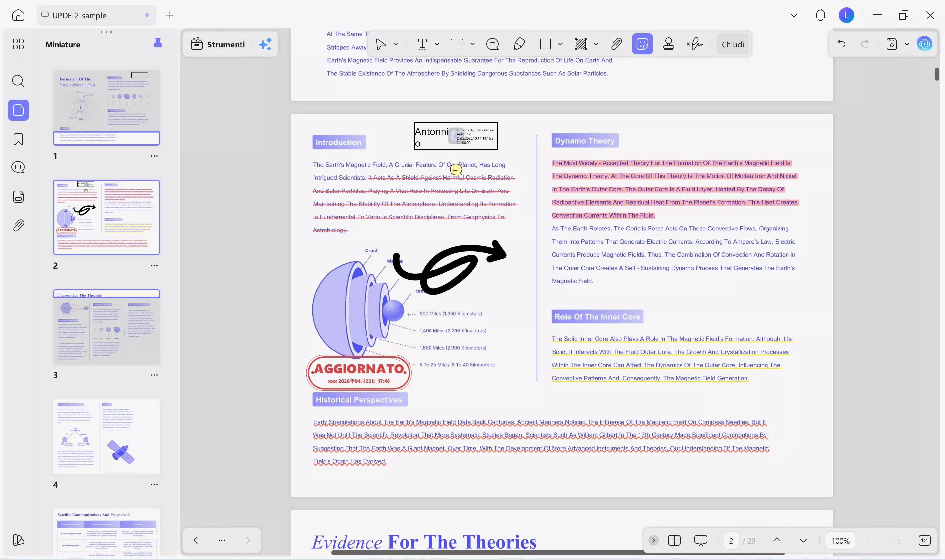Toggle the pin on the Miniature panel

[x=158, y=44]
